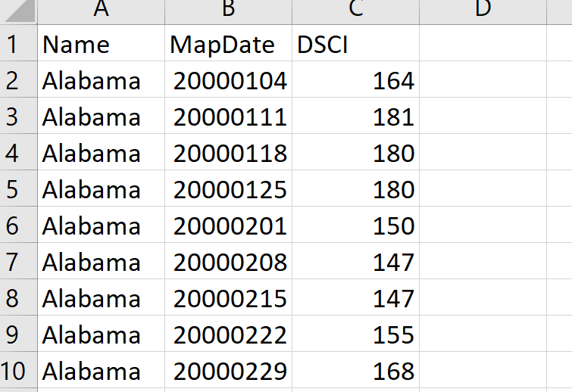Select MapDate cell 20000201
The width and height of the screenshot is (572, 392).
[228, 226]
